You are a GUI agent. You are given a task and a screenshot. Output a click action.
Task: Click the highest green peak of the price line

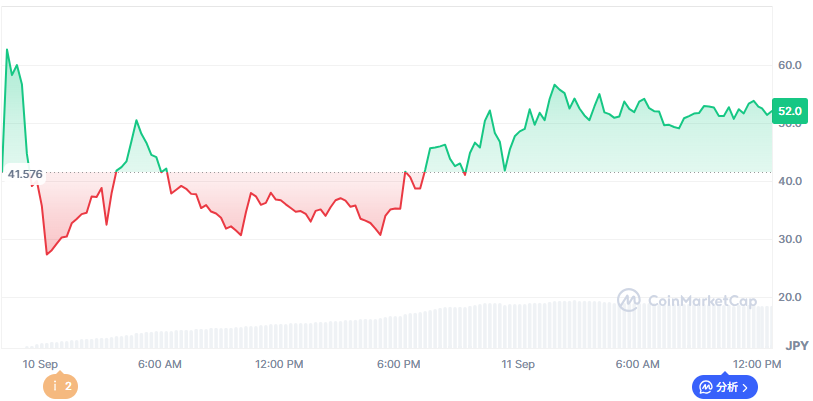(x=7, y=49)
